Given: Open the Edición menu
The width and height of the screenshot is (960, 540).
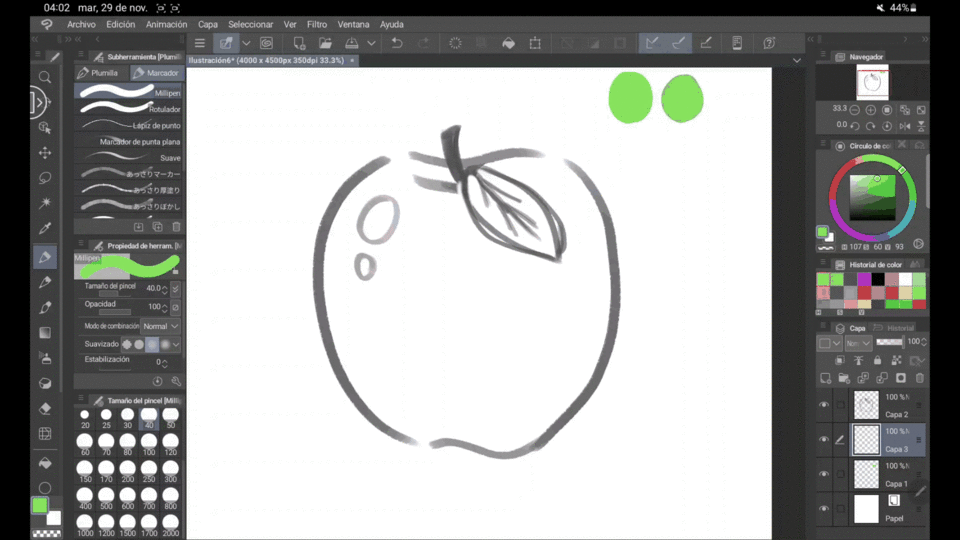Looking at the screenshot, I should [121, 24].
